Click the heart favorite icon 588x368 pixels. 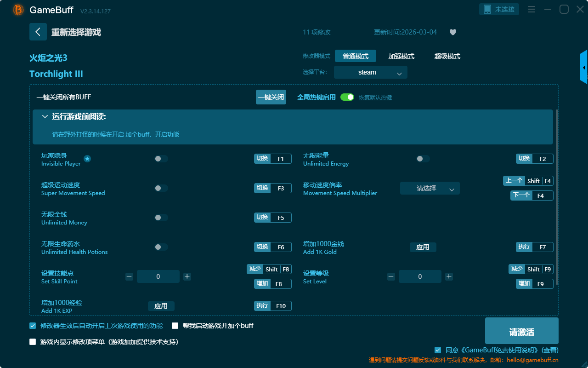click(452, 32)
